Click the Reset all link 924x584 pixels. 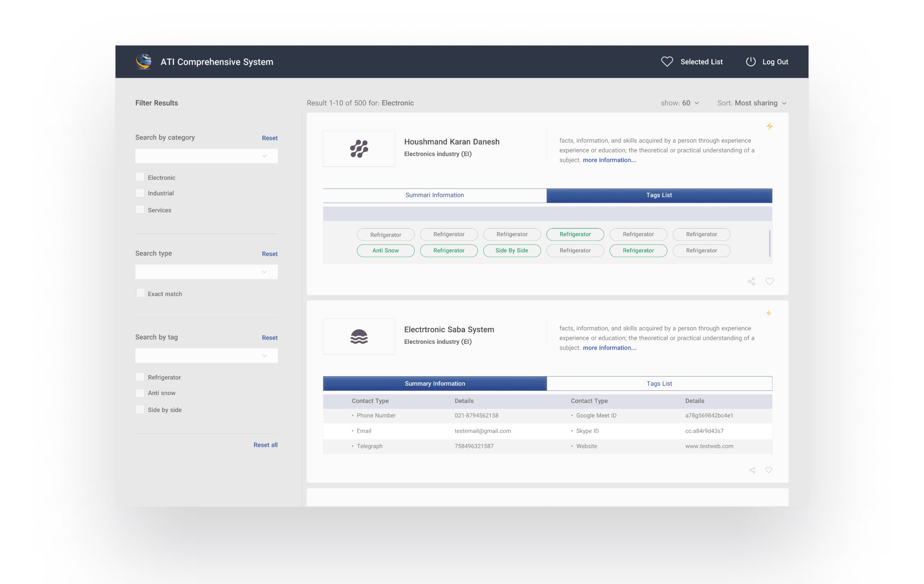click(x=265, y=445)
